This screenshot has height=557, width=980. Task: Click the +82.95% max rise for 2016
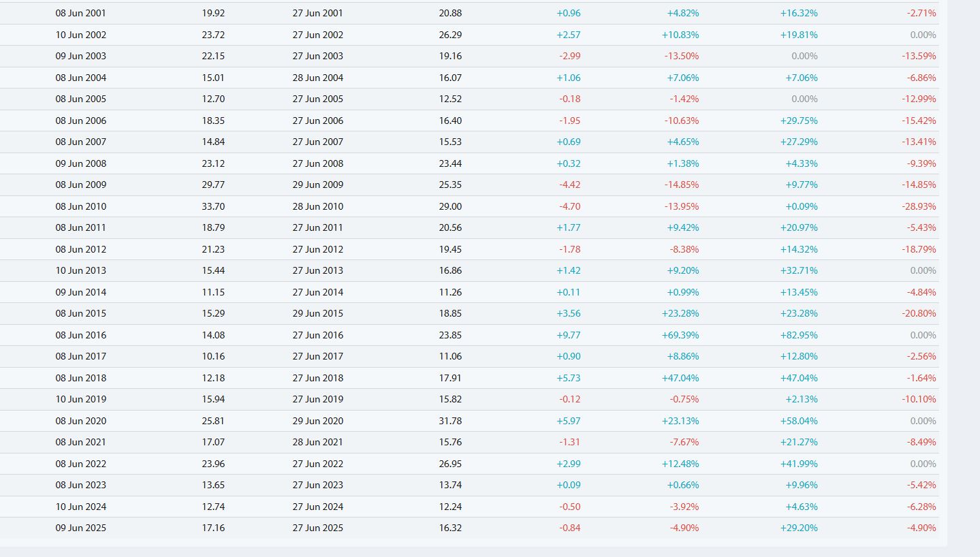tap(799, 335)
